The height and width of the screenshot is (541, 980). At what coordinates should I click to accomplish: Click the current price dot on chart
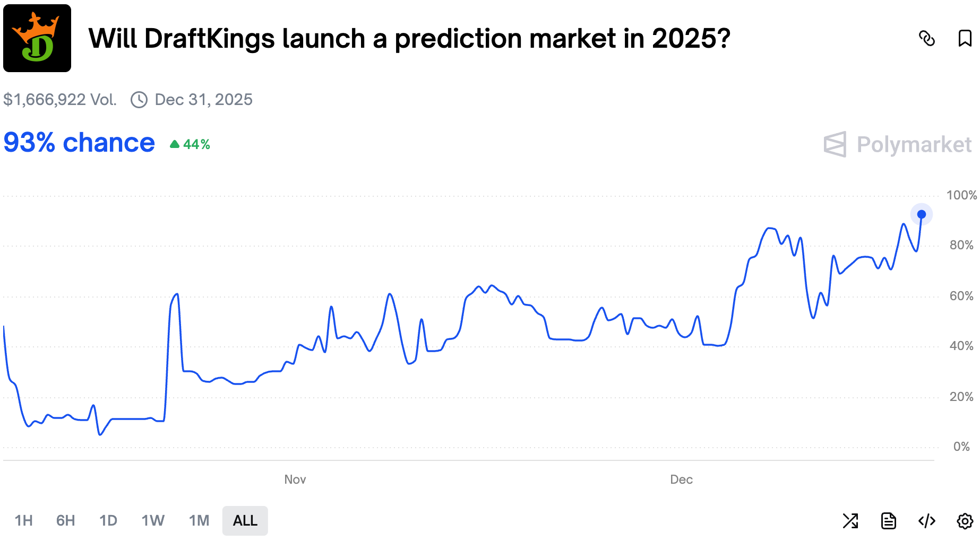(x=922, y=214)
